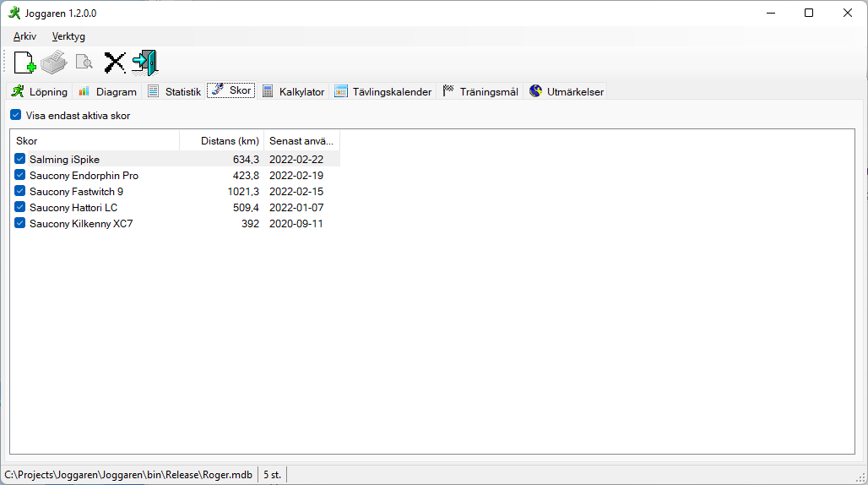Switch to the Statistik tab
The width and height of the screenshot is (868, 485).
[x=175, y=91]
